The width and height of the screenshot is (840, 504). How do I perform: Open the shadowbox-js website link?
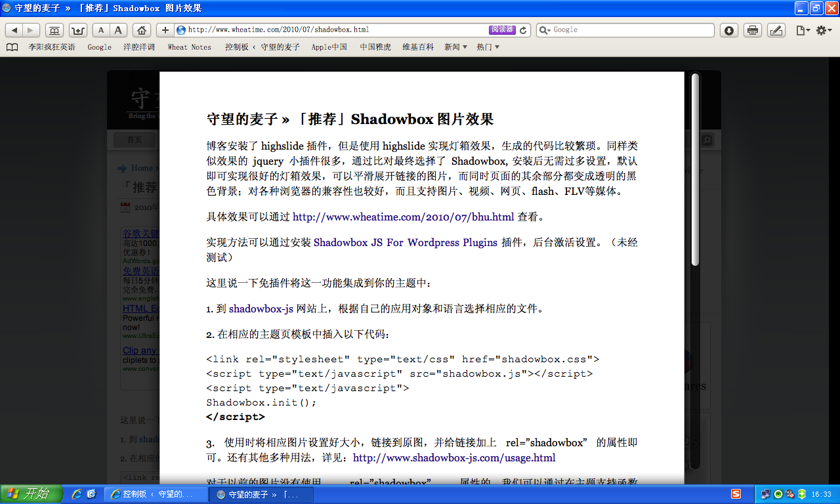click(x=261, y=308)
